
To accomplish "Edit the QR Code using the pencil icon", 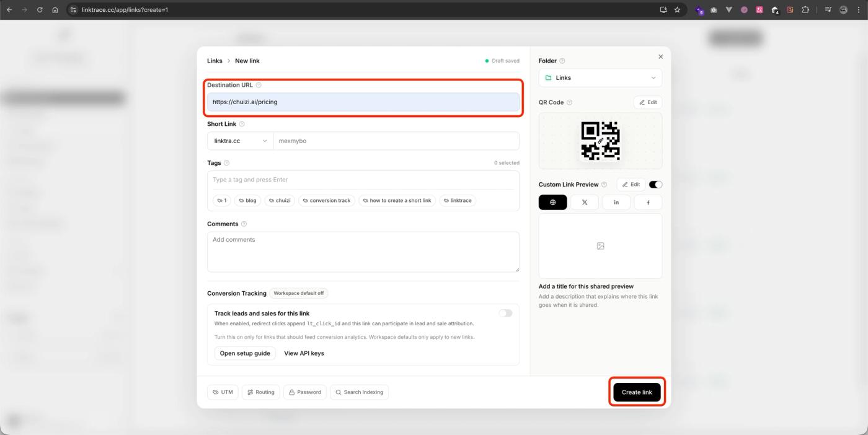I will click(647, 102).
